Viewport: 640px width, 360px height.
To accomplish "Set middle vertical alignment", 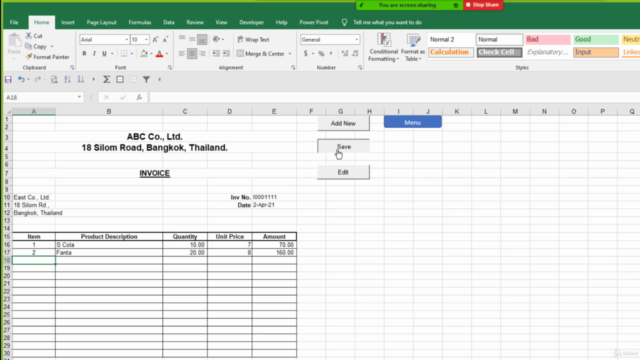I will [x=192, y=39].
